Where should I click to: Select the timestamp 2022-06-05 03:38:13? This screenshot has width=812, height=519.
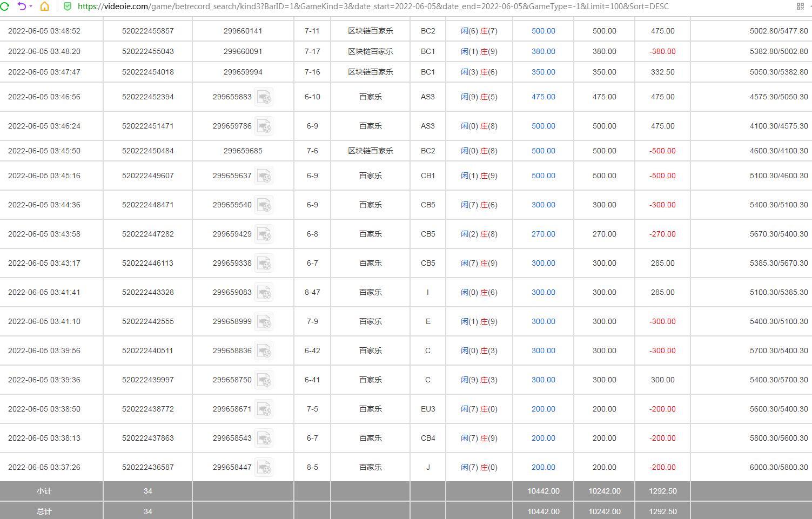pos(44,438)
